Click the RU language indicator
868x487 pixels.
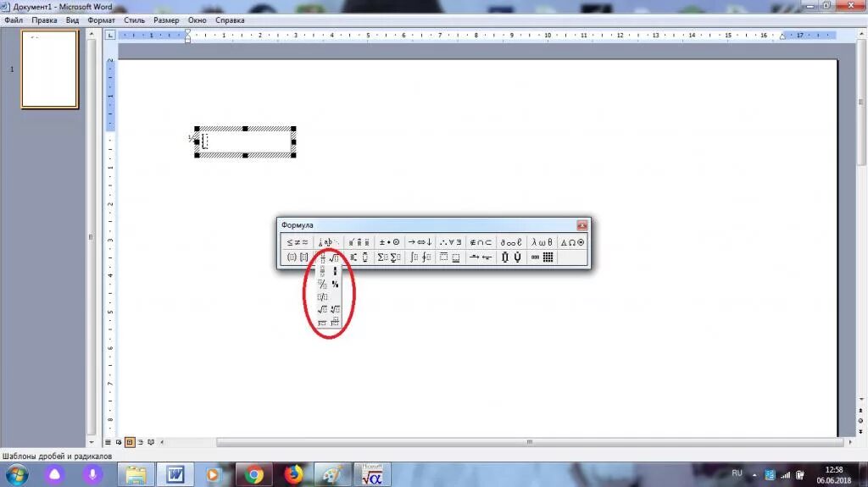click(x=737, y=473)
